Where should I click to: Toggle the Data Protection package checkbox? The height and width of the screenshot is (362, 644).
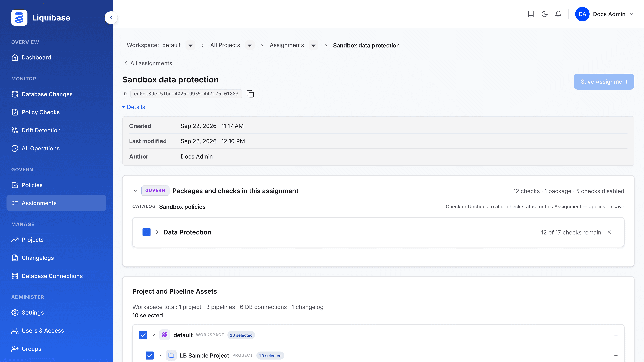click(147, 232)
